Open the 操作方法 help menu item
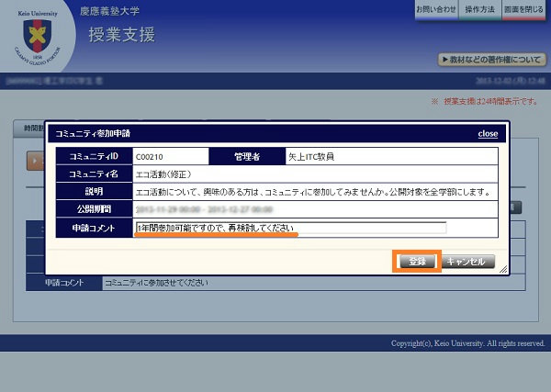 point(480,8)
